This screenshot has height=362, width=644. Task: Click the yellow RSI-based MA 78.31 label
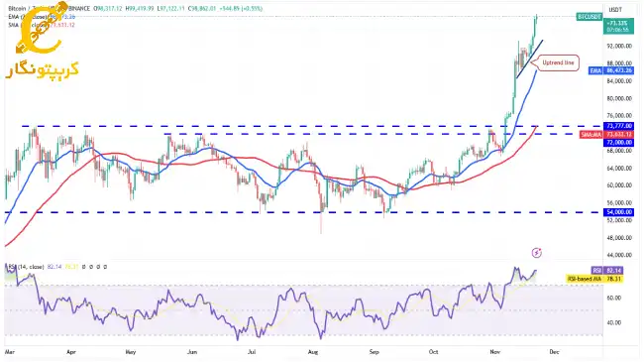click(x=594, y=279)
